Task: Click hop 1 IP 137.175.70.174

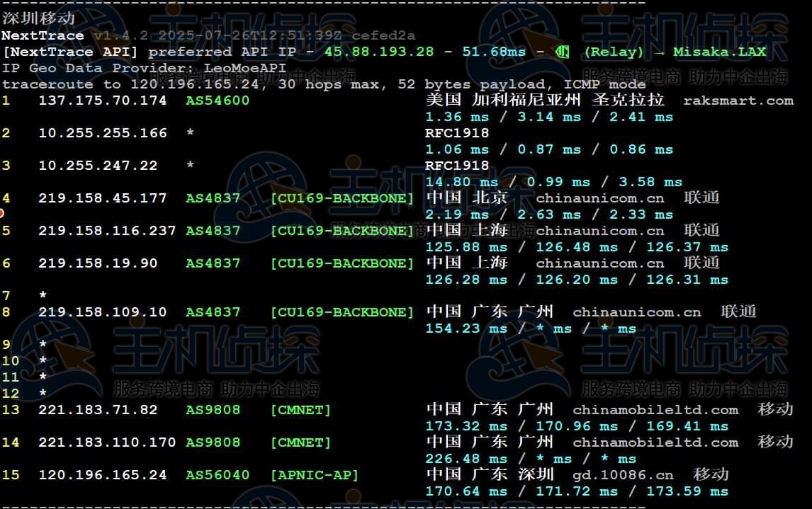Action: click(x=103, y=101)
